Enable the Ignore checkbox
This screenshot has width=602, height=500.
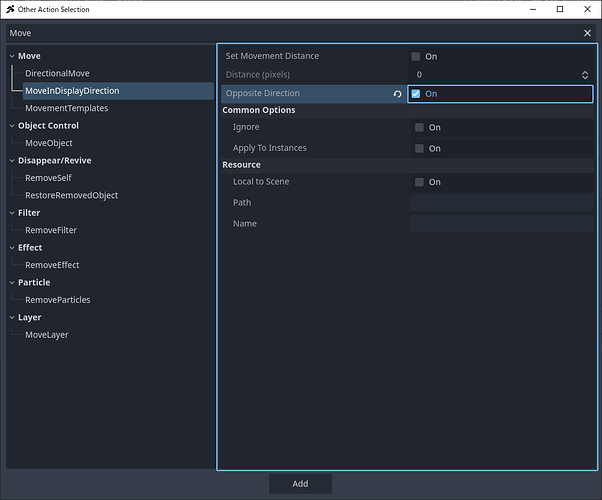419,128
